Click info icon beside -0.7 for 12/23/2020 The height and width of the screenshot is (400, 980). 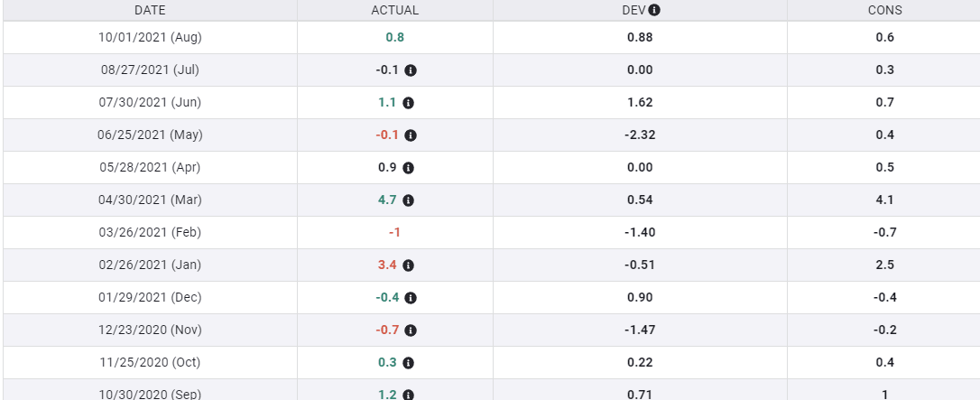click(410, 330)
